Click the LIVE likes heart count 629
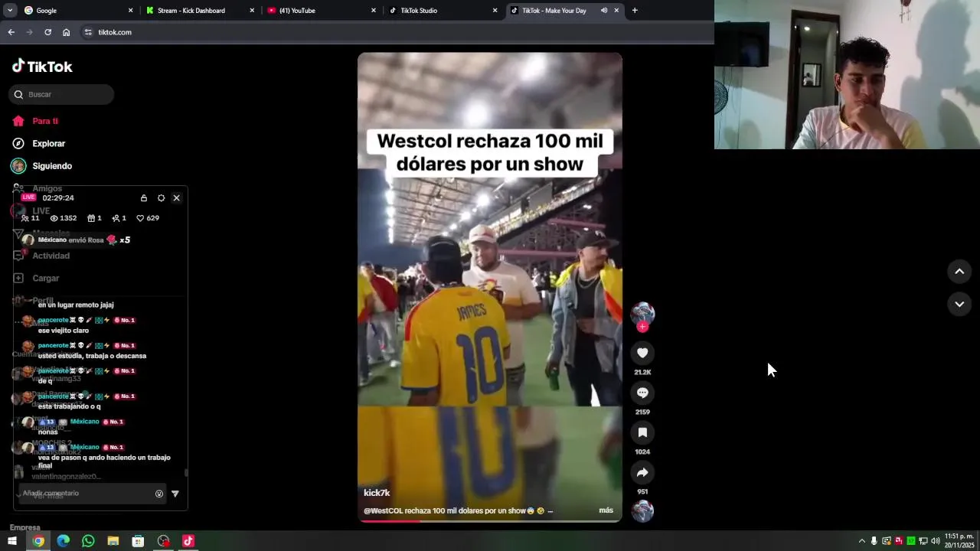Image resolution: width=980 pixels, height=551 pixels. click(148, 218)
